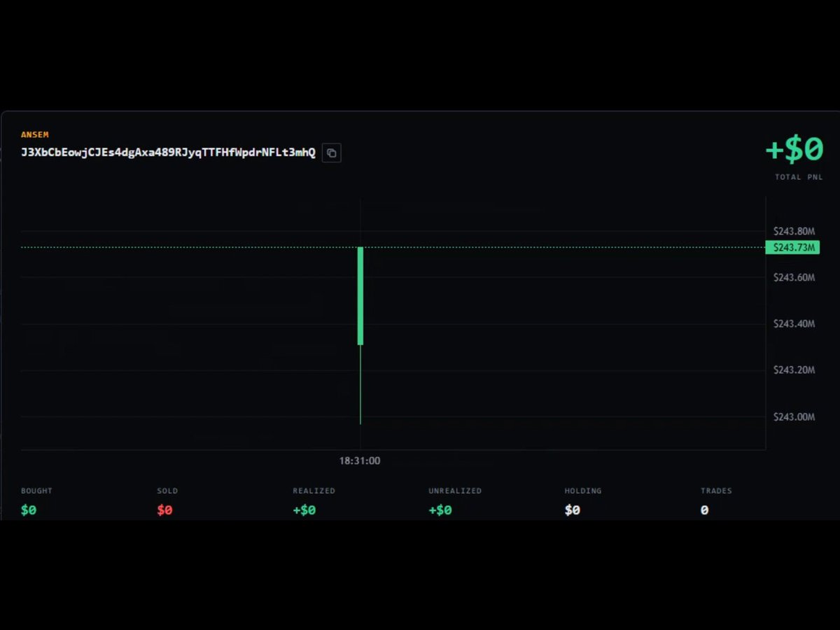Click the +$0 total PNL value
Image resolution: width=840 pixels, height=630 pixels.
point(794,149)
